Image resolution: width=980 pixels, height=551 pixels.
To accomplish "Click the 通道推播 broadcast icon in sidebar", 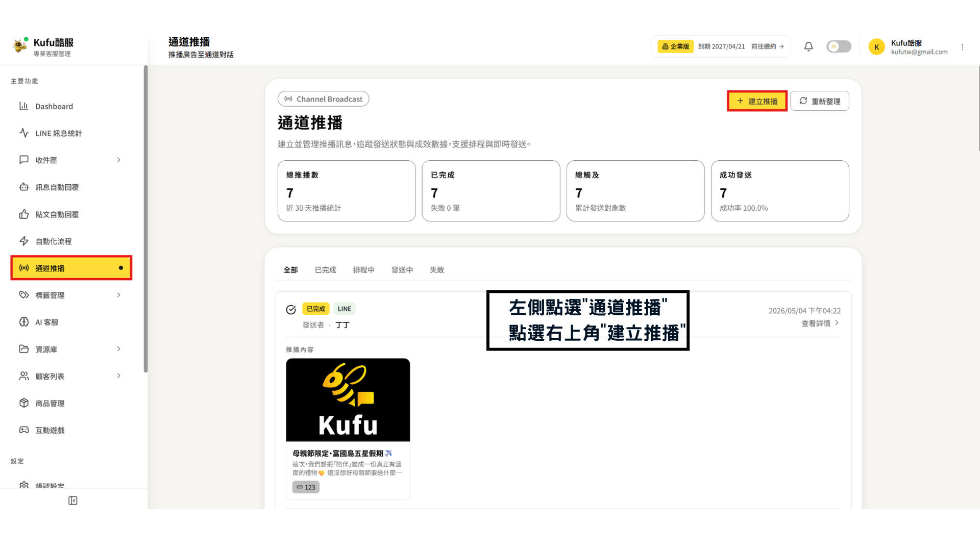I will 23,268.
